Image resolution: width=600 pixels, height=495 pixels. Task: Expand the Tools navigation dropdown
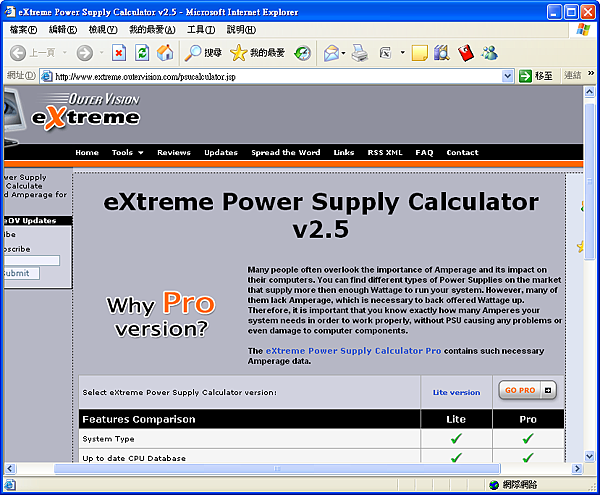141,153
